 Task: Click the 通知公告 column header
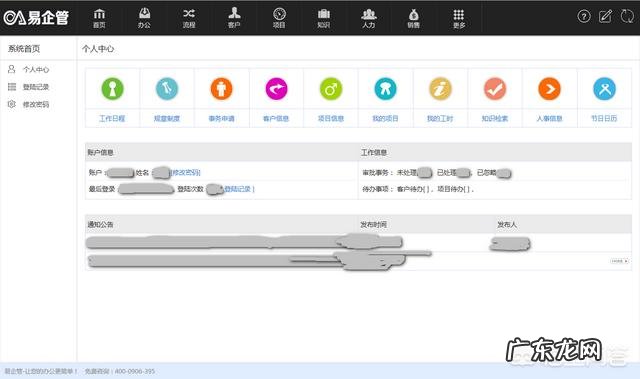pyautogui.click(x=100, y=224)
